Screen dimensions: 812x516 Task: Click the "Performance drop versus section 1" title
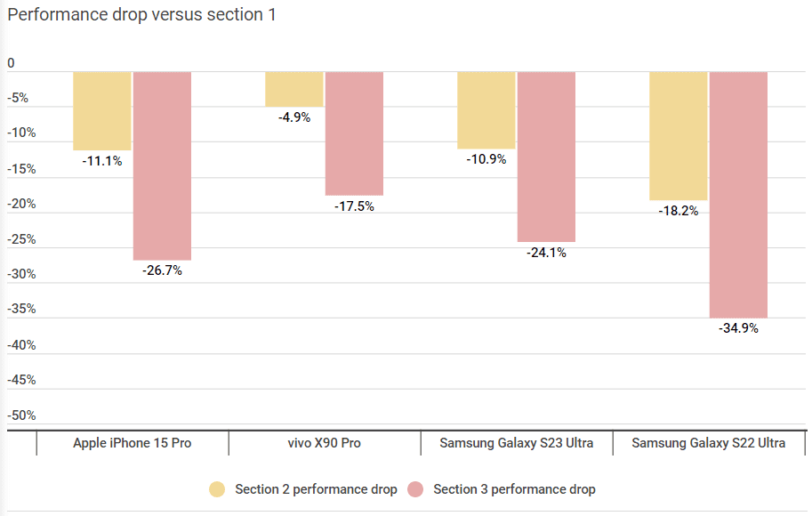[141, 15]
